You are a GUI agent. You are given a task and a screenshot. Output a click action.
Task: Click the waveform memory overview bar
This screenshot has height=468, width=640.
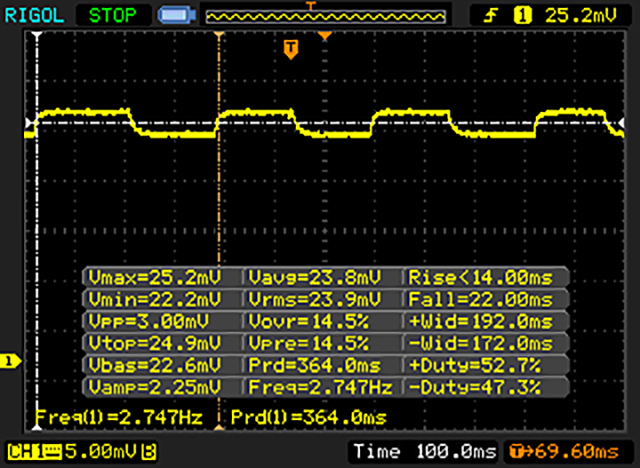325,16
